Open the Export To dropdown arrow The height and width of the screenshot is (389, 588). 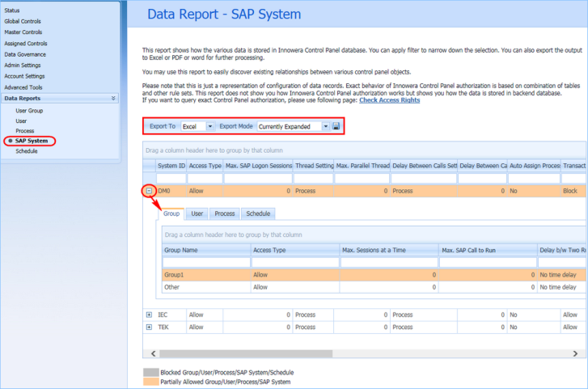point(210,126)
